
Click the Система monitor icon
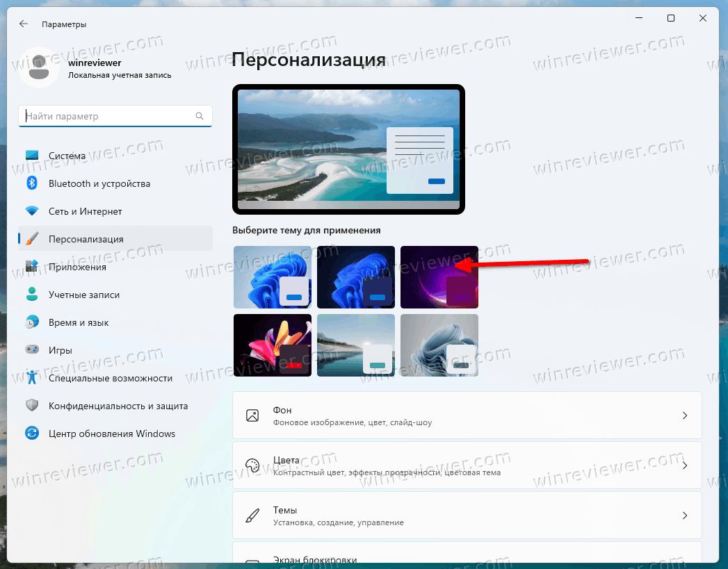click(x=32, y=156)
